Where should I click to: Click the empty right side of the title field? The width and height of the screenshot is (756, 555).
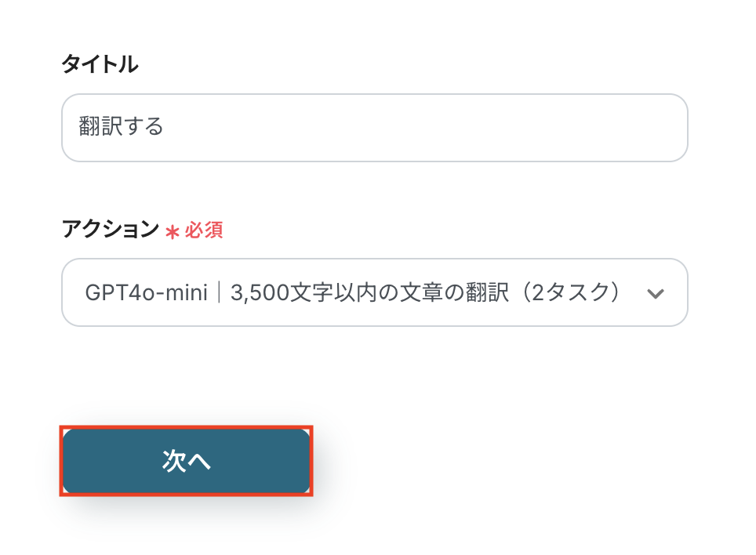coord(588,128)
